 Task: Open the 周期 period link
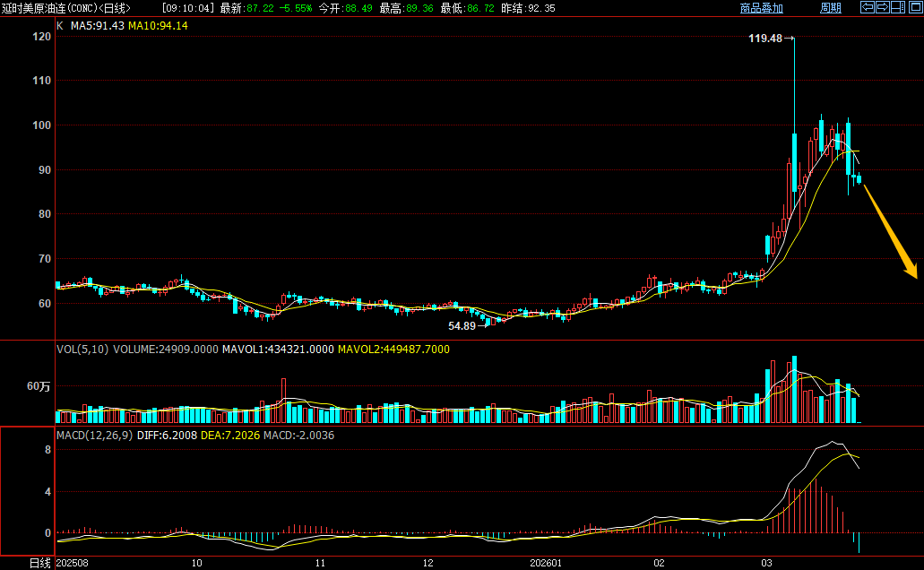830,8
